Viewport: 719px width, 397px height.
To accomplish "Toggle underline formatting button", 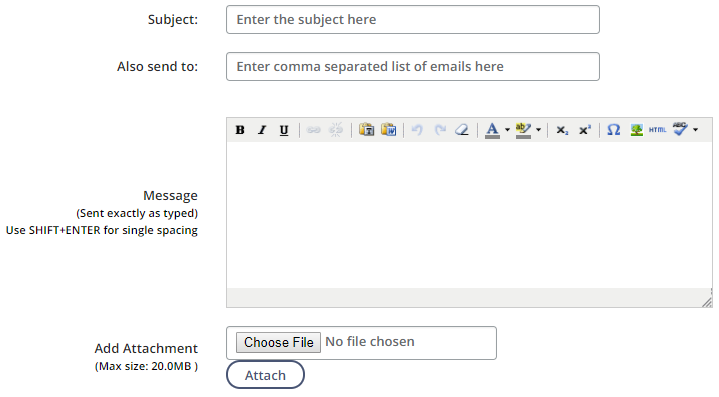I will (284, 130).
